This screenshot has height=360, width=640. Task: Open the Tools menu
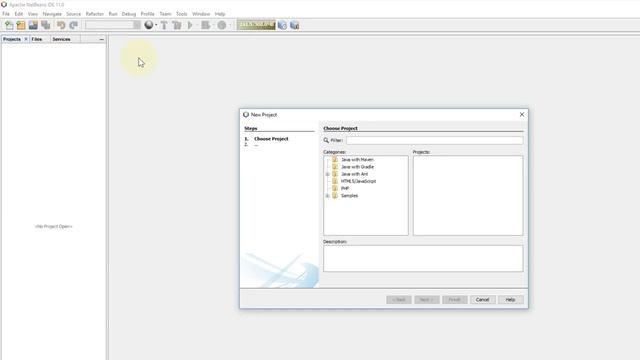pyautogui.click(x=182, y=14)
